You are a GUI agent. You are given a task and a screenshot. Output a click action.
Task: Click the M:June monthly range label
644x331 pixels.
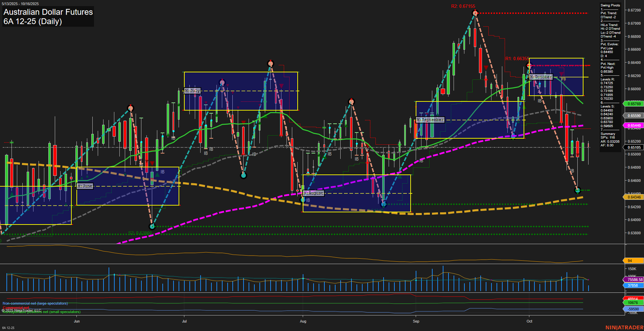[85, 186]
